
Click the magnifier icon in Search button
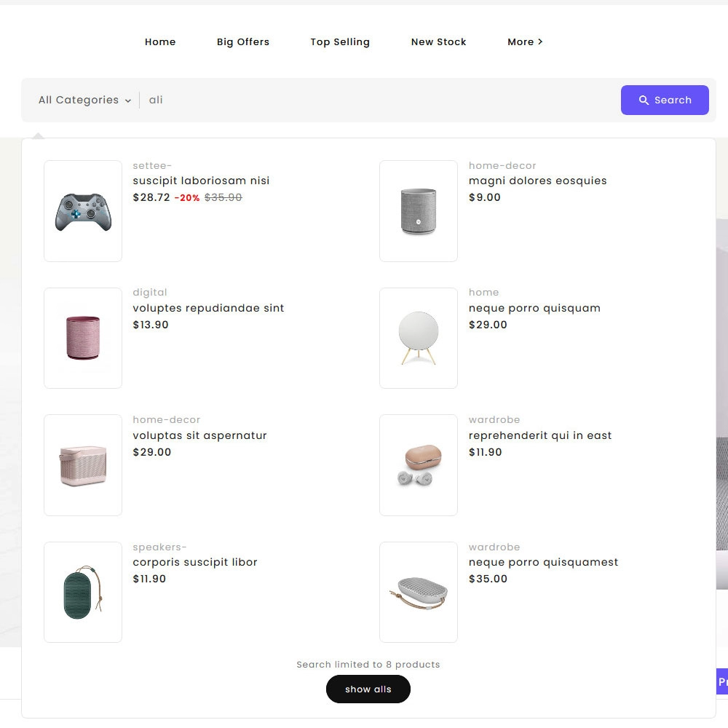coord(644,100)
